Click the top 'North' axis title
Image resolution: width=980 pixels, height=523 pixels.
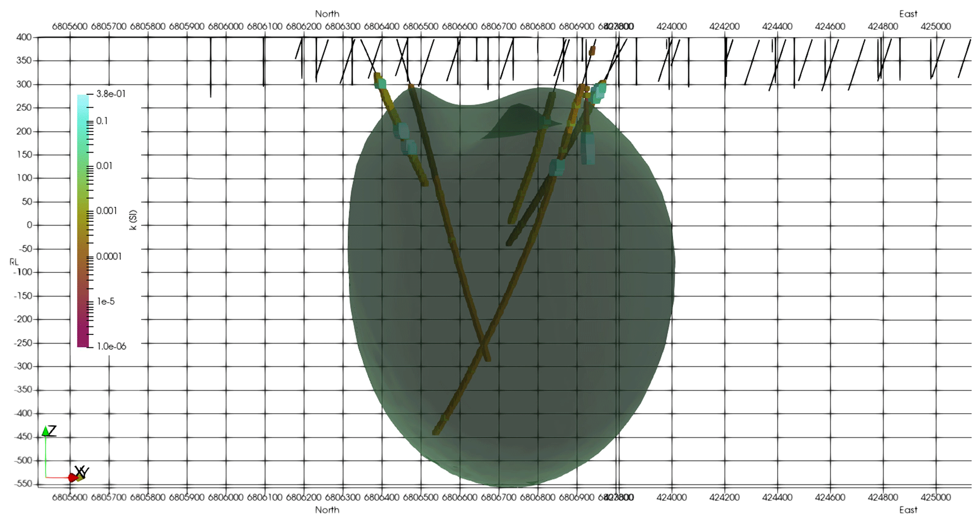(327, 14)
